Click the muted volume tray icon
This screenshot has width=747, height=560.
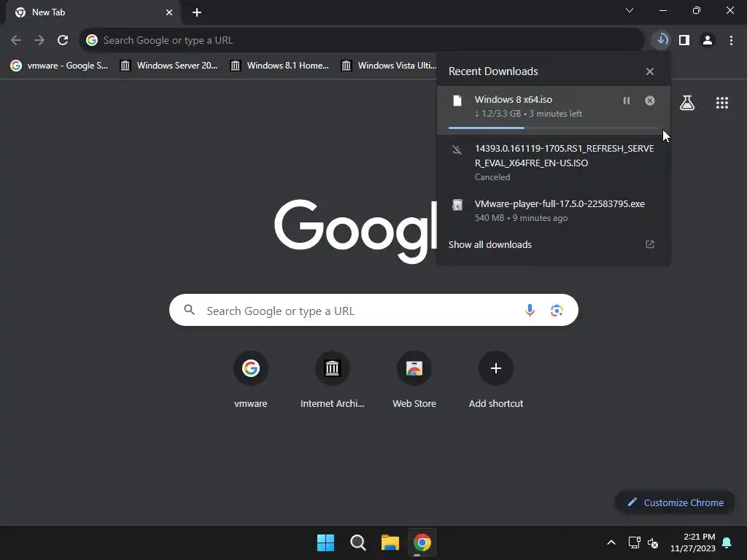[x=653, y=542]
